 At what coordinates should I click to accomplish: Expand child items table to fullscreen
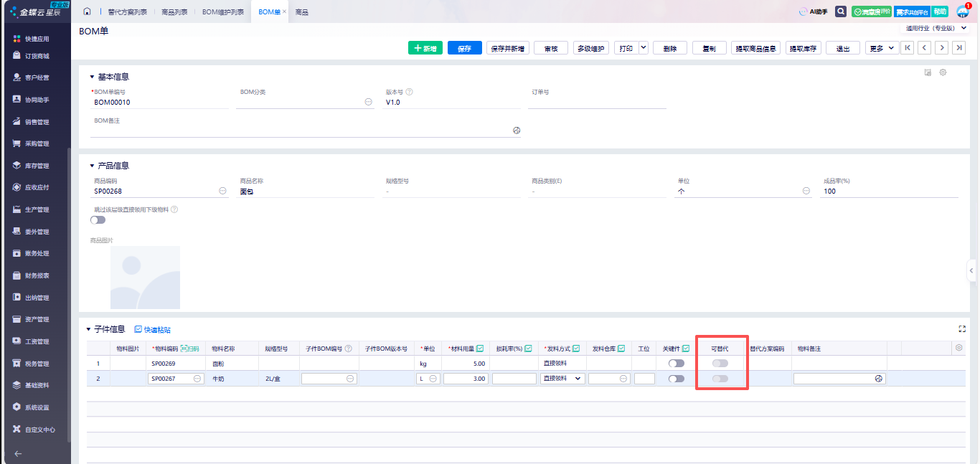coord(962,329)
